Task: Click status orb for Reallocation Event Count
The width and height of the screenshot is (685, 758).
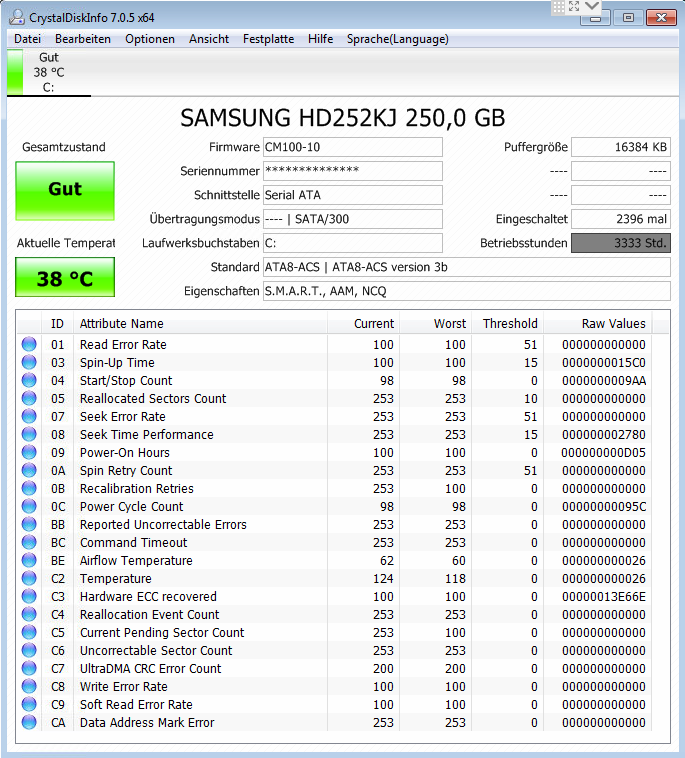Action: click(x=29, y=614)
